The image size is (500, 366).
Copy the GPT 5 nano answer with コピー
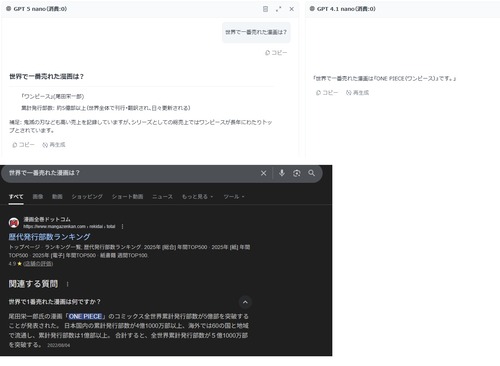click(x=23, y=145)
